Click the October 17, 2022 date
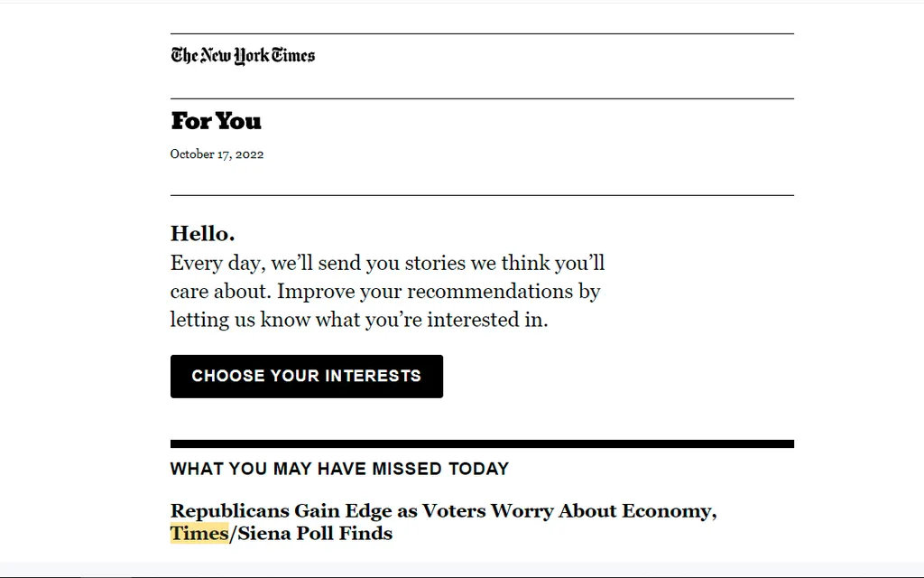This screenshot has height=578, width=924. pyautogui.click(x=217, y=154)
